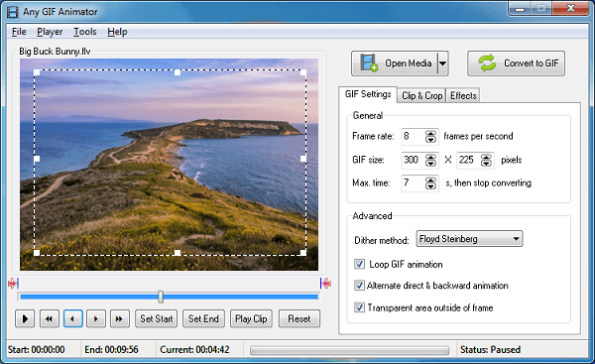Switch to the GIF Settings tab
This screenshot has height=364, width=595.
coord(368,94)
